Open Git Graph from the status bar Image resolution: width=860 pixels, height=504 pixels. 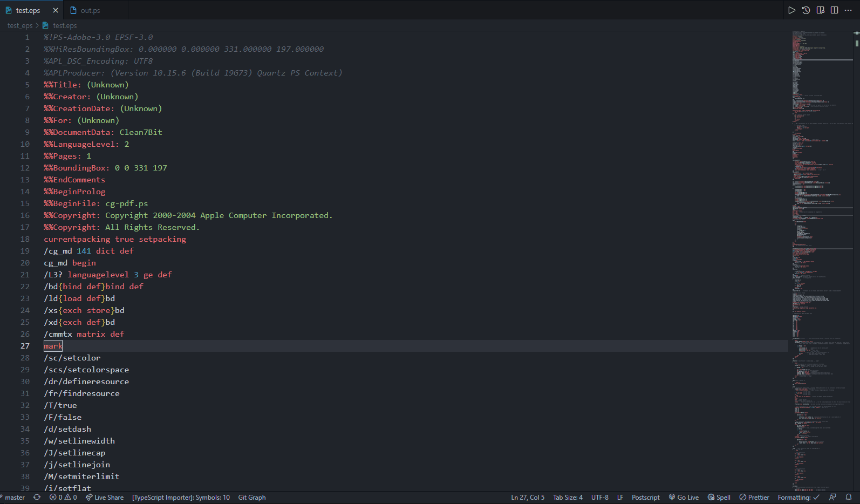[x=252, y=498]
